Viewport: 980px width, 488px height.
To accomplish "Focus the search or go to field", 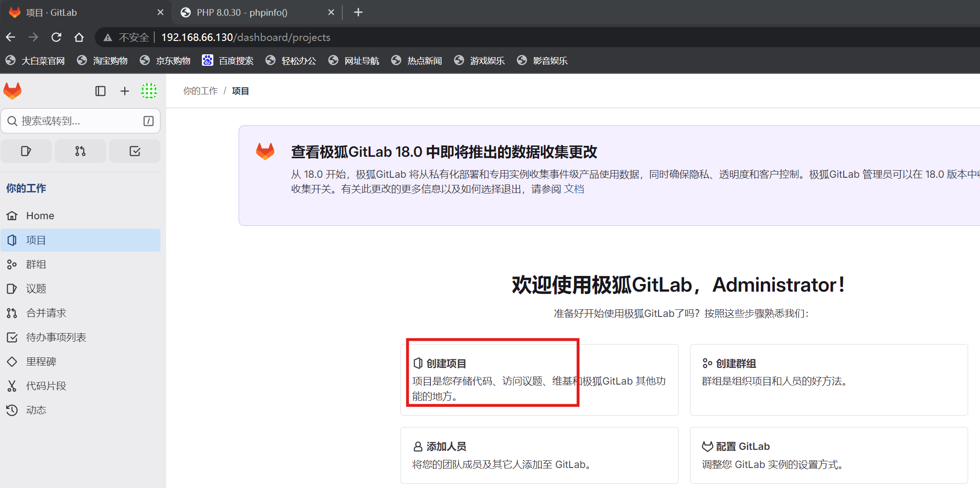I will [80, 121].
